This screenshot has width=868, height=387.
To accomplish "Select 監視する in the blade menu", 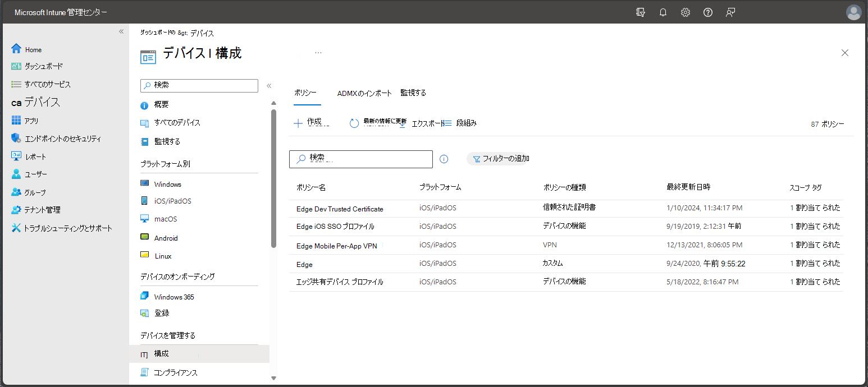I will [x=167, y=141].
